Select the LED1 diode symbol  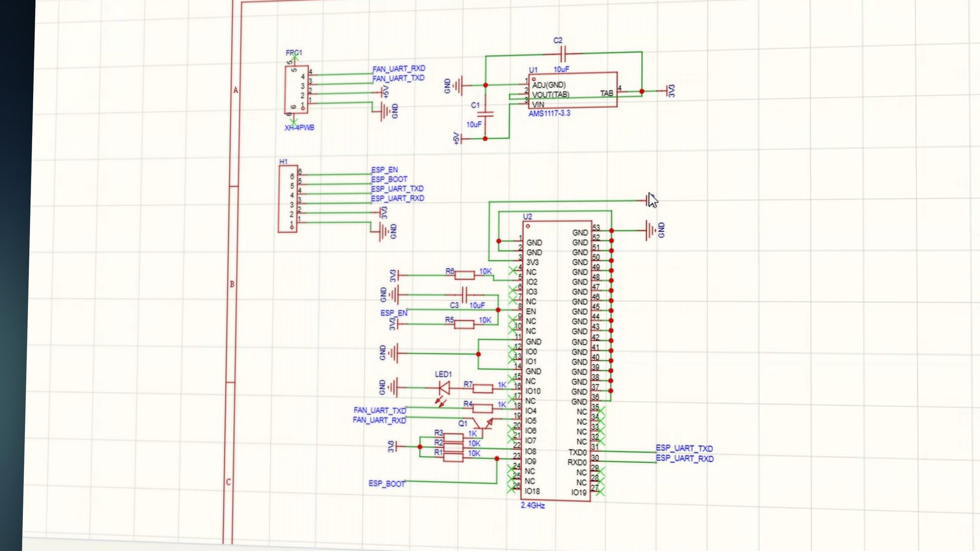pyautogui.click(x=443, y=388)
